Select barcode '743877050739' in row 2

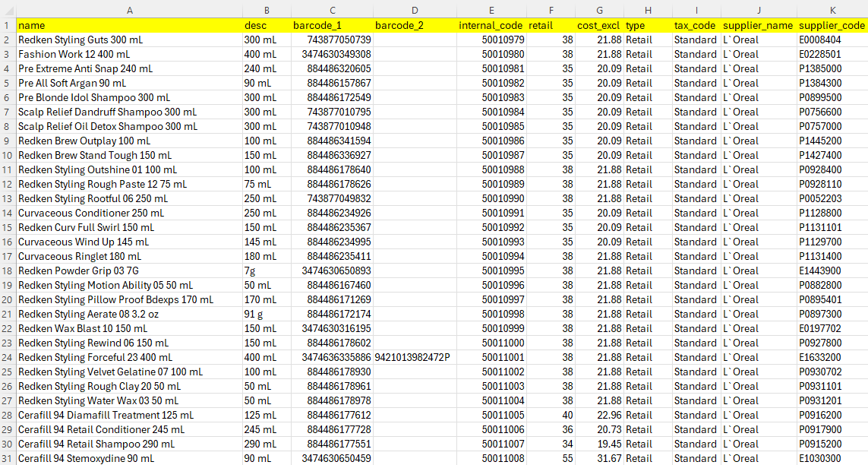point(332,40)
